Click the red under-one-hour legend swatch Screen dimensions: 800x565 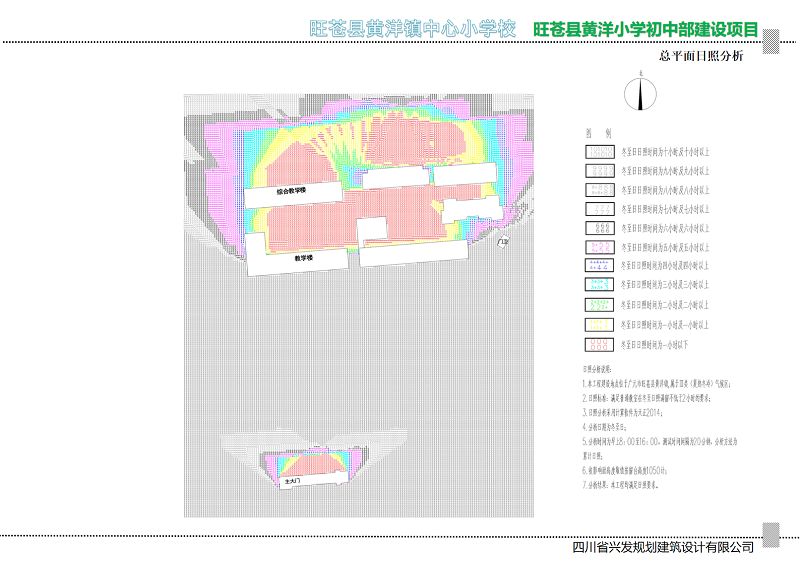tap(599, 345)
